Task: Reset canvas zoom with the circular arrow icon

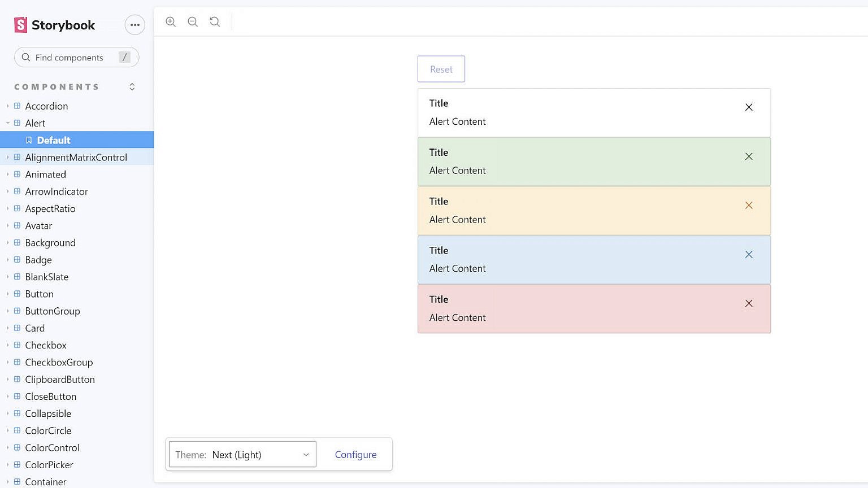Action: click(214, 21)
